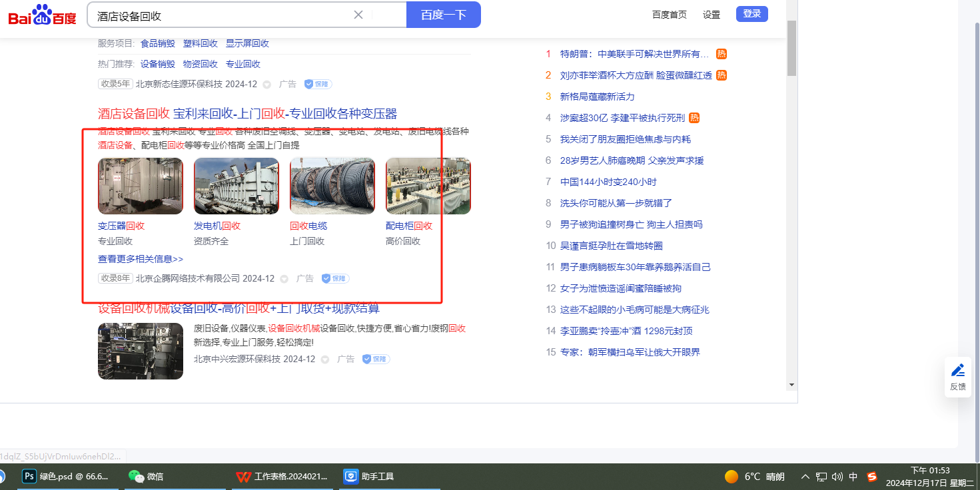Show hidden system tray icons
The height and width of the screenshot is (490, 980).
tap(805, 477)
